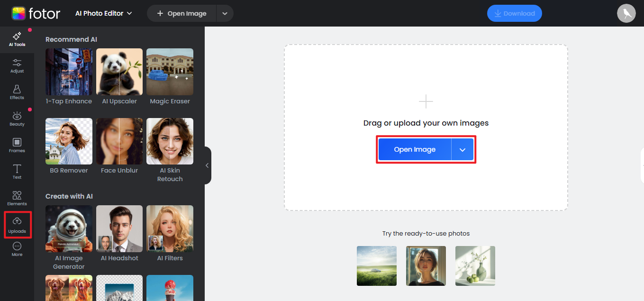Click the Download button

click(514, 13)
